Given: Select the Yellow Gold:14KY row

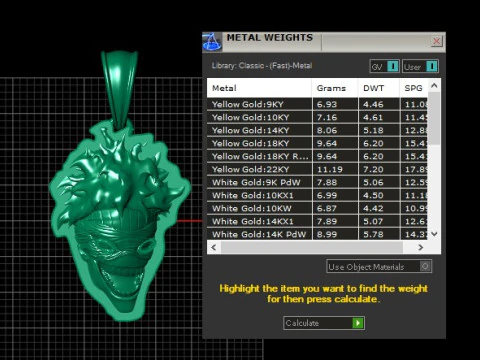Looking at the screenshot, I should [x=317, y=130].
